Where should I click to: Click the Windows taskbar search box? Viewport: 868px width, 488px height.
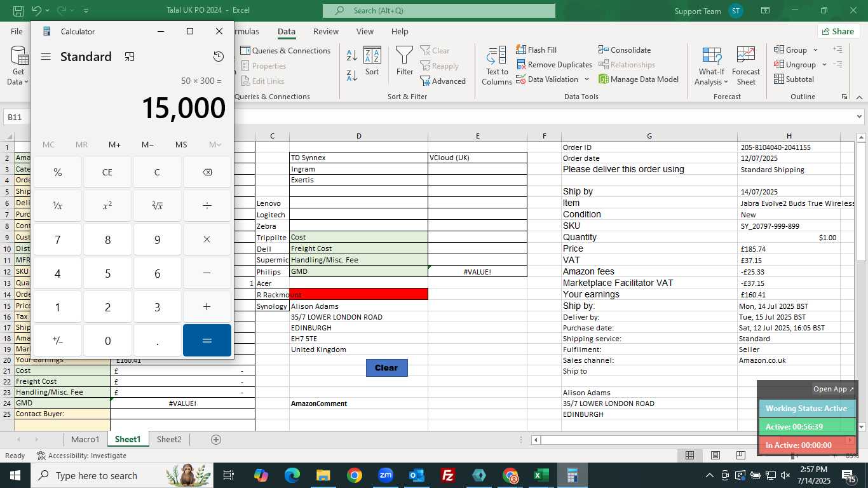point(123,475)
